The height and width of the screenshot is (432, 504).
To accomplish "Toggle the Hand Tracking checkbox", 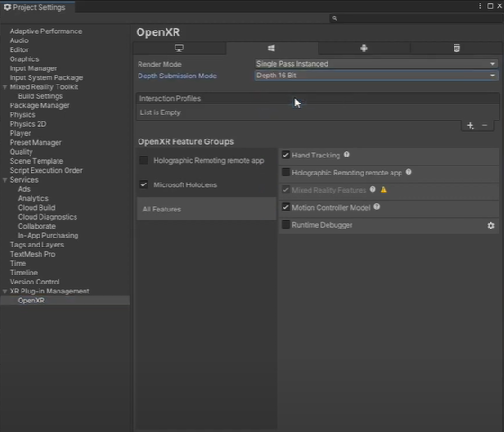I will pos(285,155).
